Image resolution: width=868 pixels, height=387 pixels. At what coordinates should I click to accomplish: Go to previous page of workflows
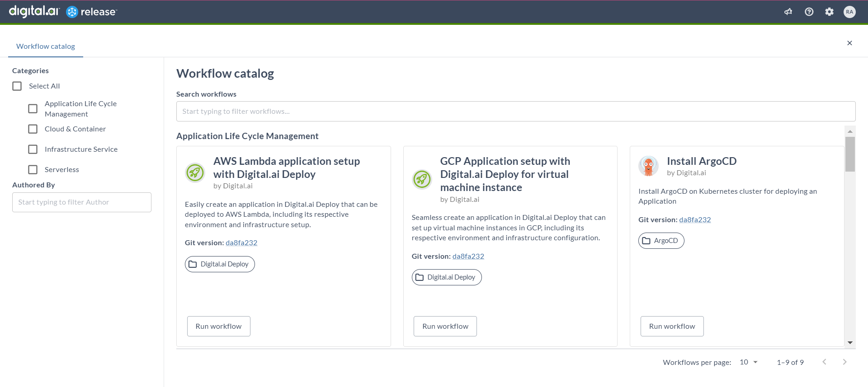pos(824,362)
